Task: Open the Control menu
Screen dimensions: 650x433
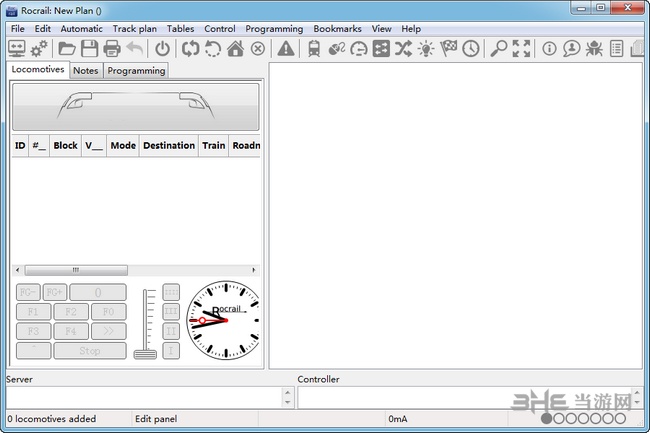Action: click(220, 29)
